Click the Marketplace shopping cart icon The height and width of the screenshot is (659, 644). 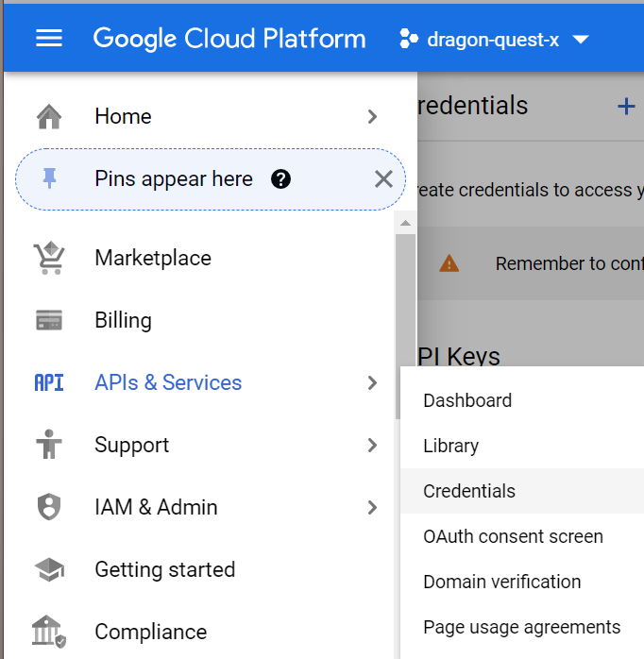[49, 258]
